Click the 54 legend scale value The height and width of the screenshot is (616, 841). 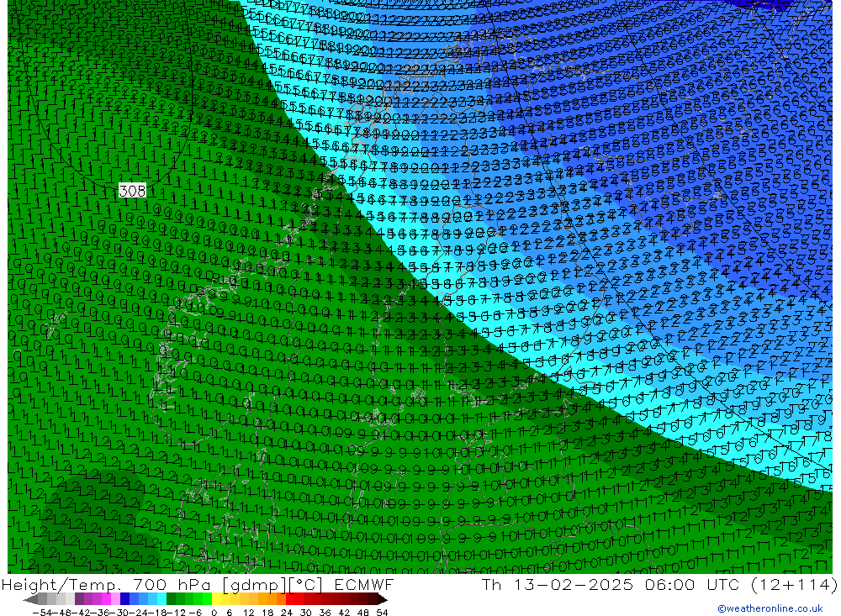(x=382, y=613)
